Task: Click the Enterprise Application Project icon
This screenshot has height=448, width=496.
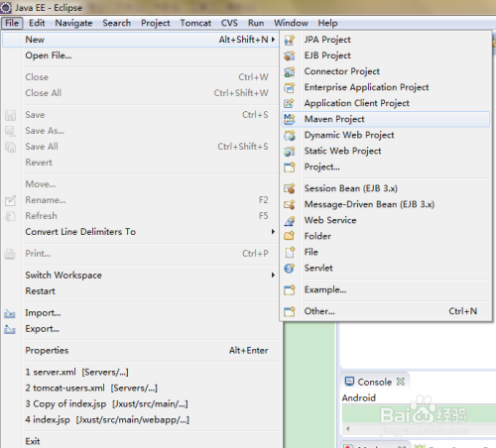Action: click(290, 87)
